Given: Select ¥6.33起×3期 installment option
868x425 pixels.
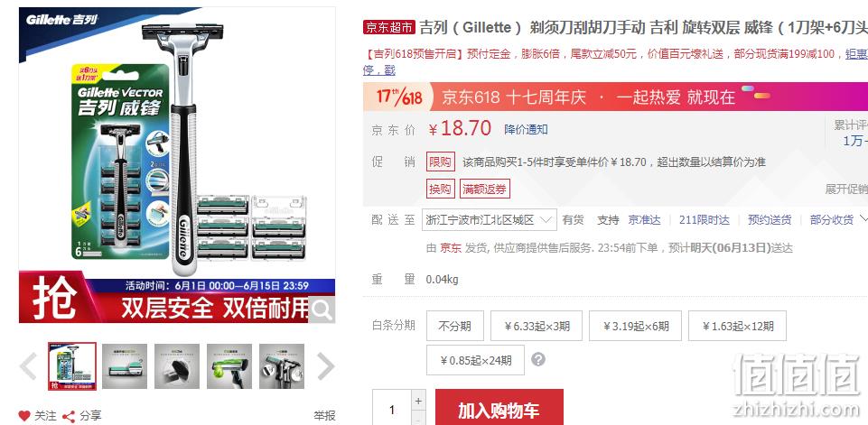Looking at the screenshot, I should coord(536,326).
